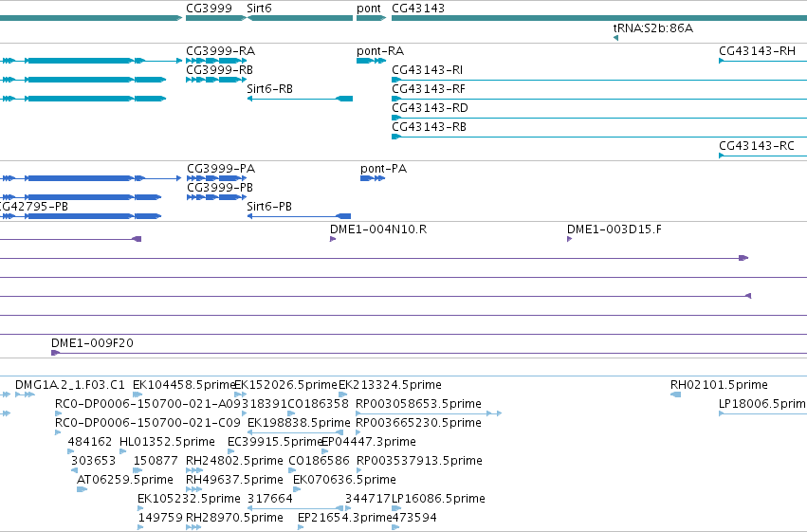Click the Sirt6-RB transcript label
This screenshot has height=532, width=807.
coord(269,89)
